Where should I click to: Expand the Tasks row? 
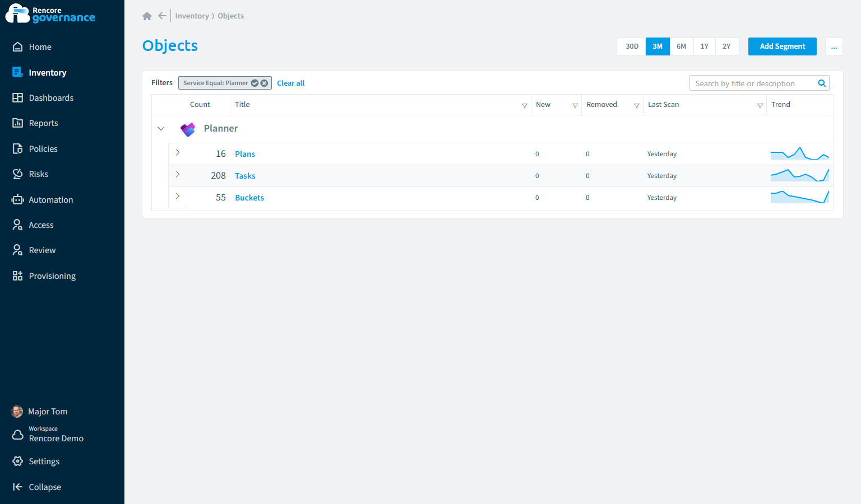point(178,174)
